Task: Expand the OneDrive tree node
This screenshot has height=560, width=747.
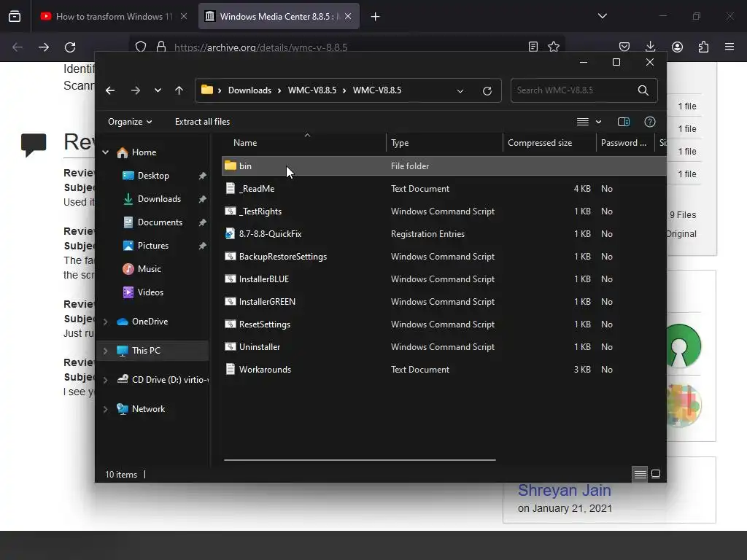Action: (x=105, y=322)
